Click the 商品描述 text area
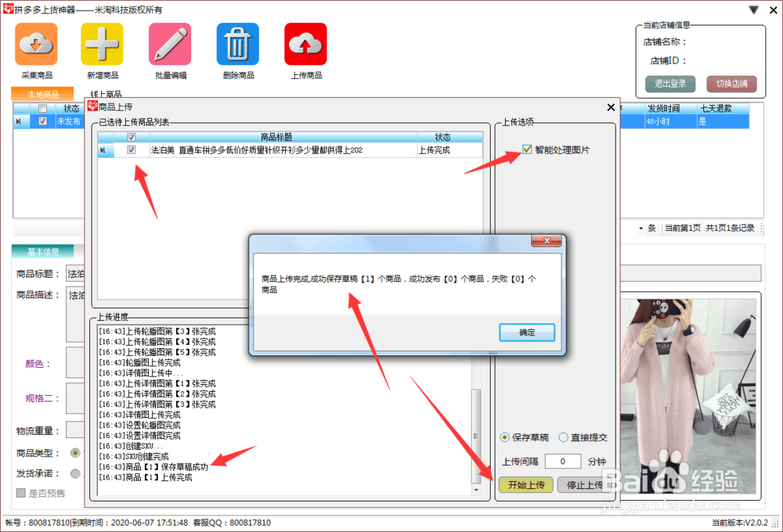The image size is (783, 532). (x=75, y=314)
